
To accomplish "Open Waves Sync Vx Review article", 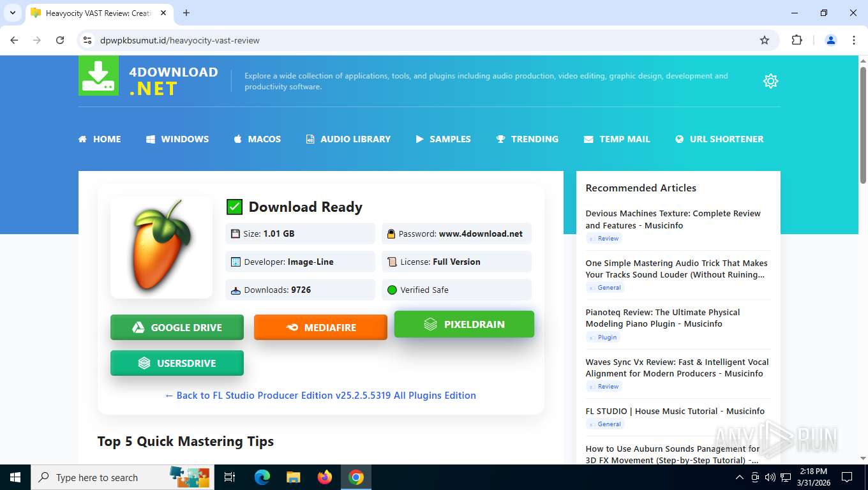I will pos(677,367).
